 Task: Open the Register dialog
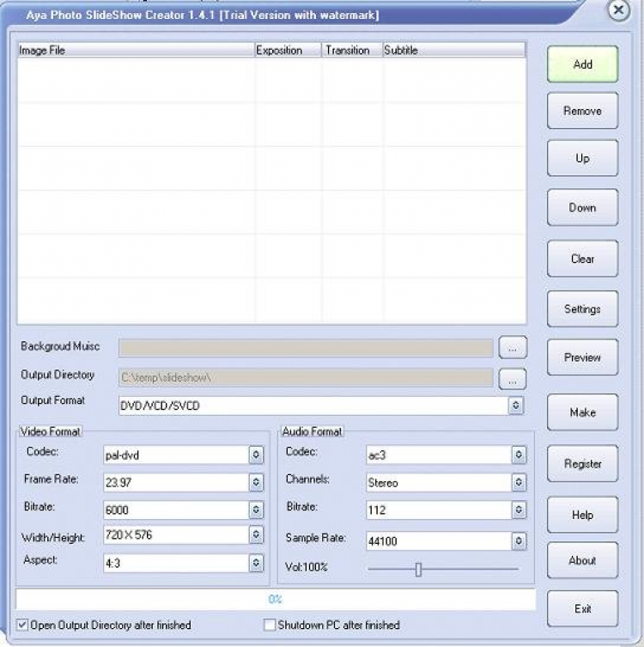(x=582, y=463)
